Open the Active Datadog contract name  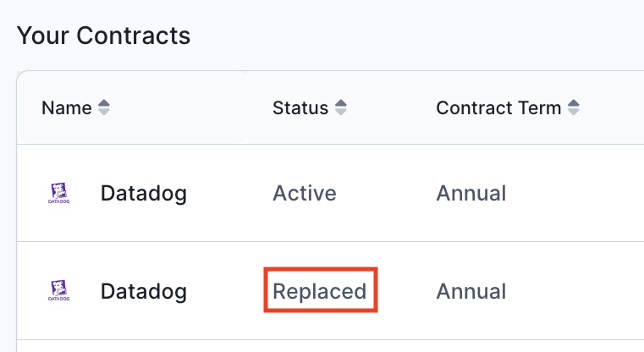click(x=144, y=194)
